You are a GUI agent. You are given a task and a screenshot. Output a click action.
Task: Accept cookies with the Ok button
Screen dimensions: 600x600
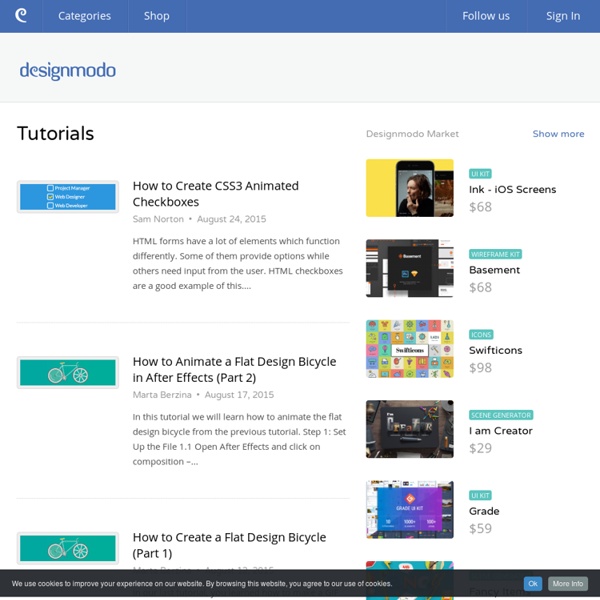533,584
